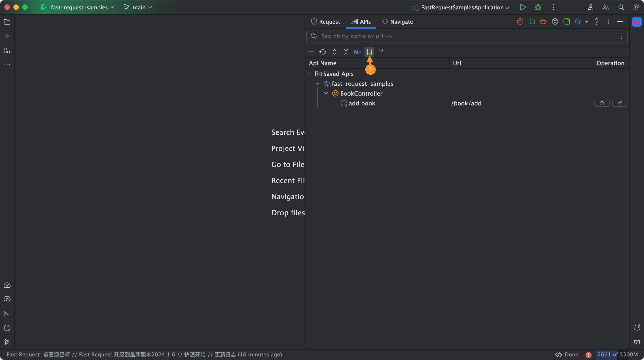Open Fast Request plugin settings gear
The height and width of the screenshot is (360, 644).
coord(555,22)
